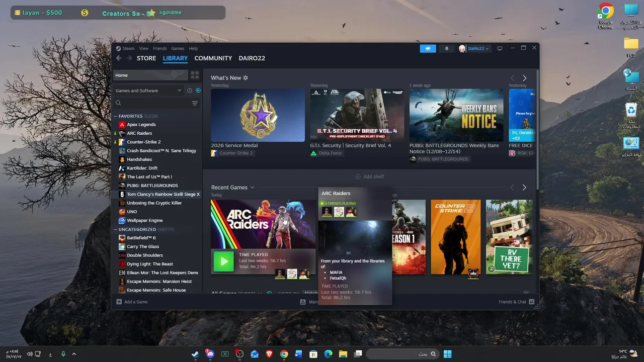Select ARC Raiders in sidebar list

pyautogui.click(x=139, y=133)
